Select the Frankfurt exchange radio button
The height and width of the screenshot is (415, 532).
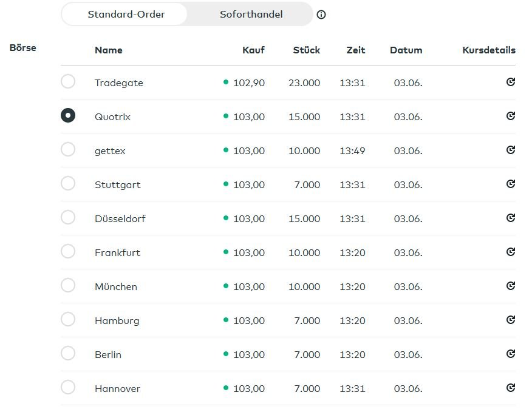[x=68, y=251]
